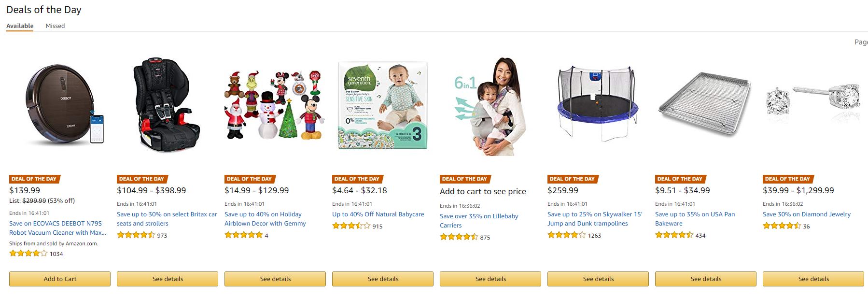Add the ECOVACS vacuum to cart
Image resolution: width=868 pixels, height=298 pixels.
(60, 279)
